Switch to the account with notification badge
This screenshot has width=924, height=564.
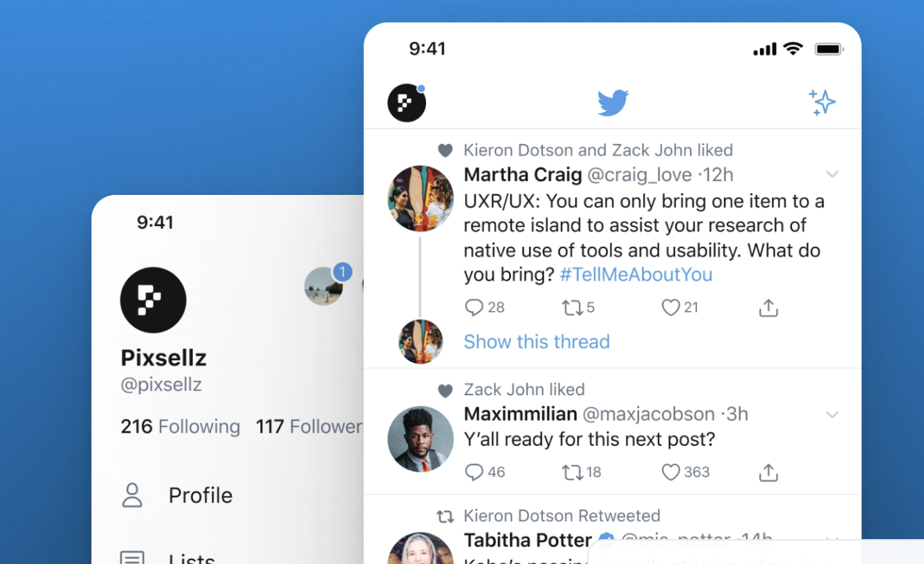[x=324, y=285]
